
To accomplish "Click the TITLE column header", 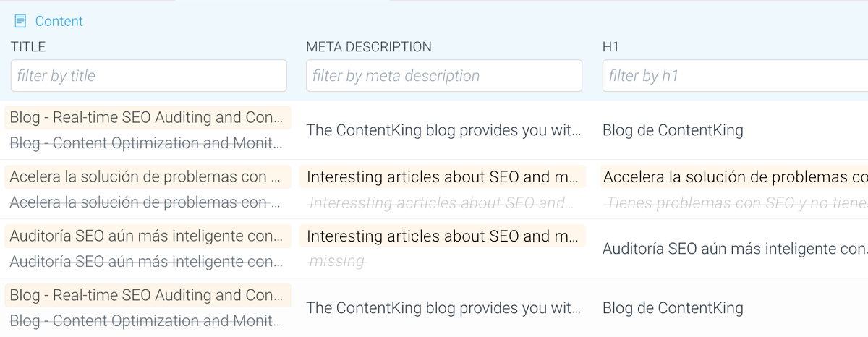I will [x=28, y=47].
